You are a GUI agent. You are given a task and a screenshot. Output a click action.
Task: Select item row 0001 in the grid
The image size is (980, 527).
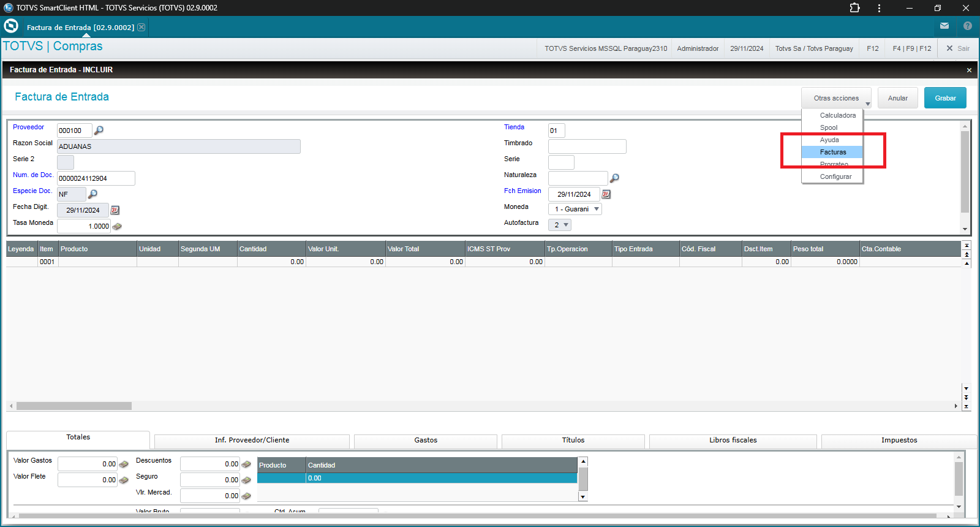point(484,262)
